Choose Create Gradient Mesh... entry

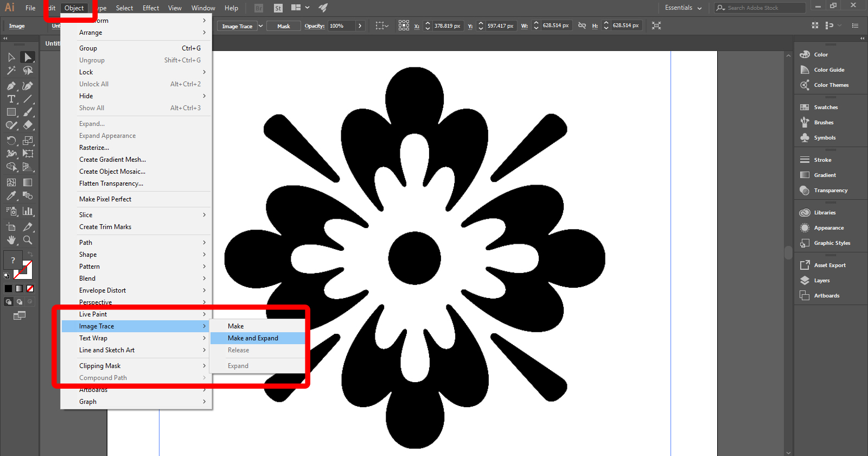point(136,160)
